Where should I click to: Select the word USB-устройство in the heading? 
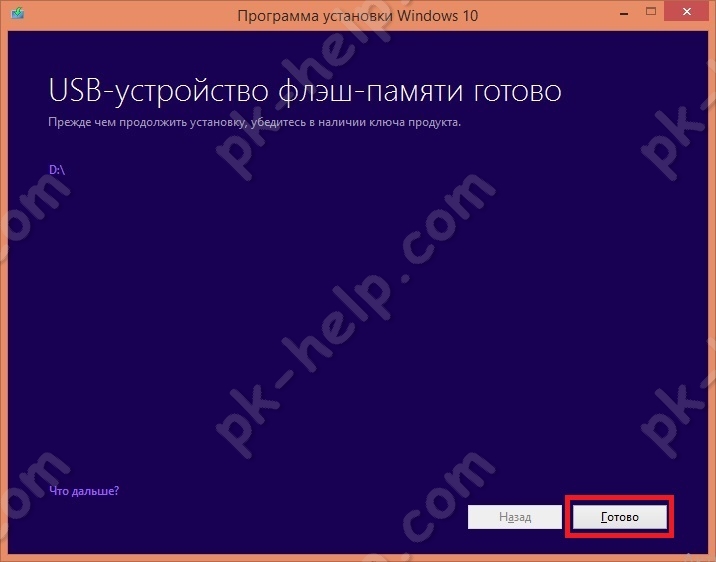[x=158, y=91]
